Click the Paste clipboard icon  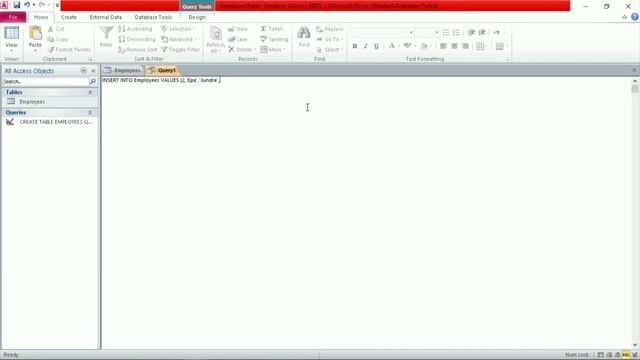35,34
